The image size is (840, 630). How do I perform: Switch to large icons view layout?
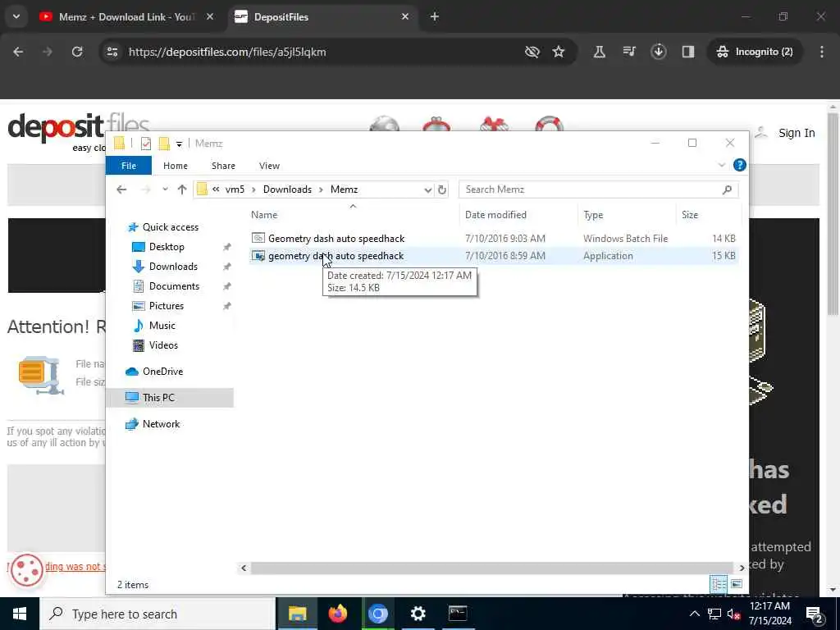pyautogui.click(x=737, y=584)
